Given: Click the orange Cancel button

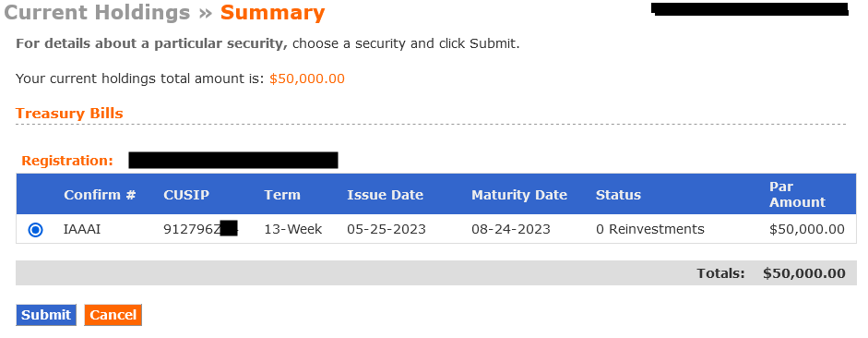Looking at the screenshot, I should [113, 315].
